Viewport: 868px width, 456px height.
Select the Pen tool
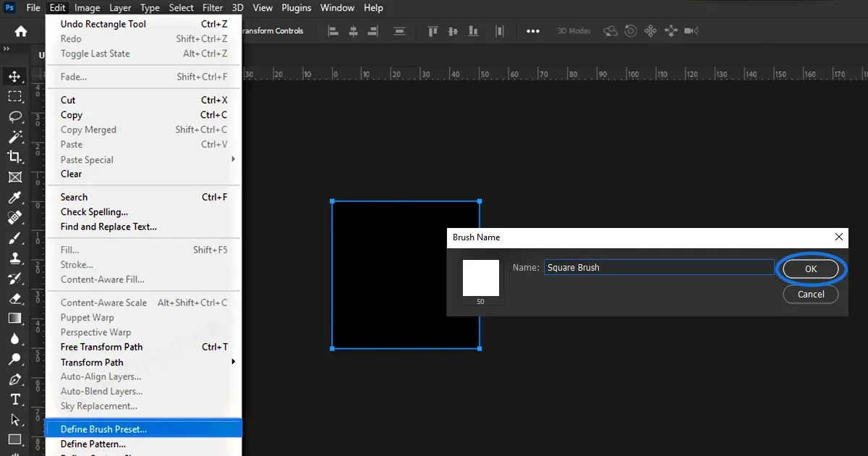(x=15, y=379)
